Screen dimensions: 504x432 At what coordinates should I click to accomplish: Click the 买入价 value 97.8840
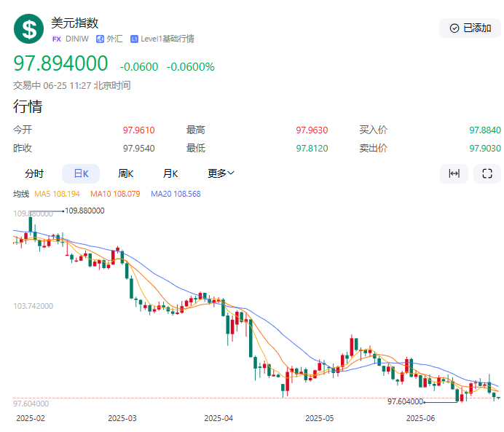(485, 130)
